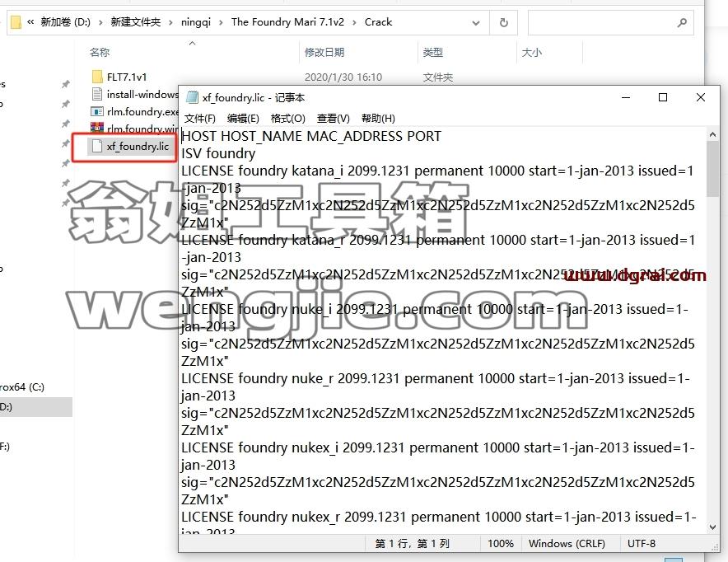The height and width of the screenshot is (562, 728).
Task: Select the install-windows text file in Explorer
Action: (x=142, y=94)
